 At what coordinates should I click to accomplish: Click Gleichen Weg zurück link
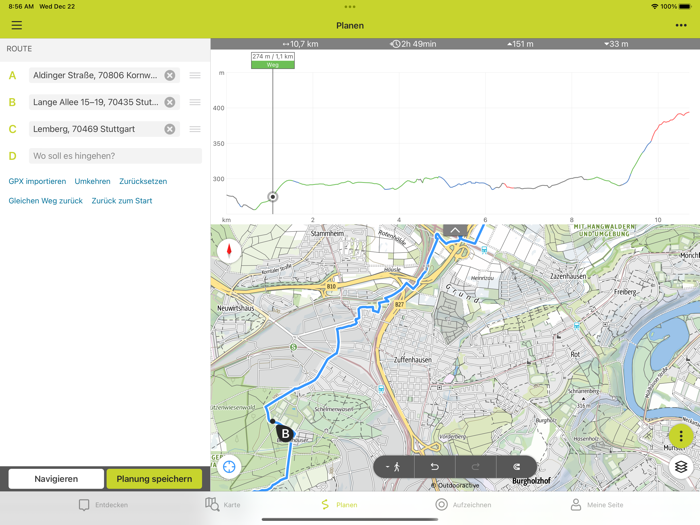(x=46, y=201)
